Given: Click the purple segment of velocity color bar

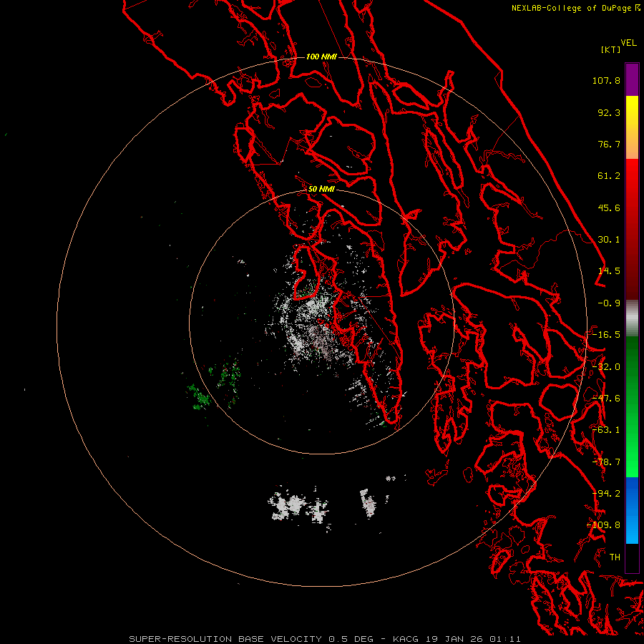Looking at the screenshot, I should click(x=632, y=80).
